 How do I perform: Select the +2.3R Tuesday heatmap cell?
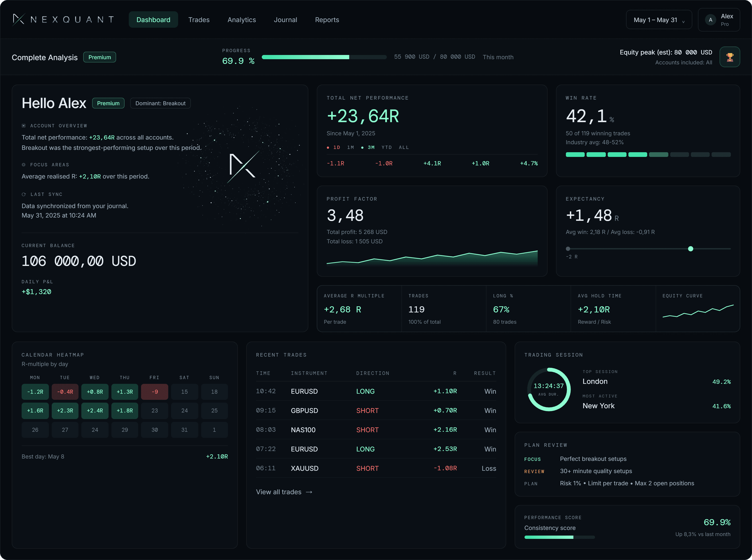[65, 411]
